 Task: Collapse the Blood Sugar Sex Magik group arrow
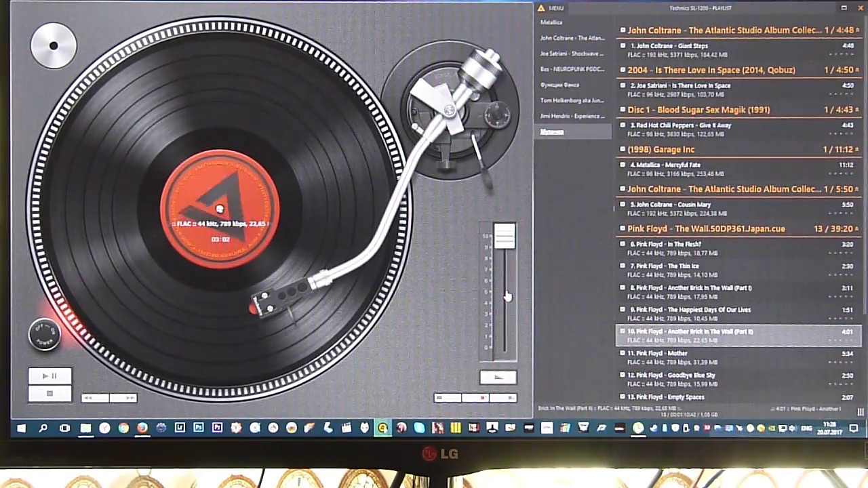point(857,110)
